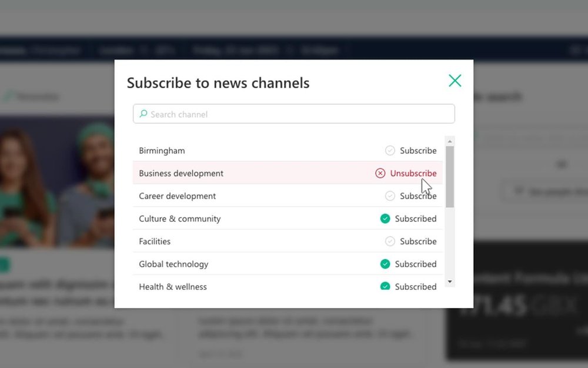The height and width of the screenshot is (368, 588).
Task: Click the green check icon for Health & wellness
Action: [385, 286]
